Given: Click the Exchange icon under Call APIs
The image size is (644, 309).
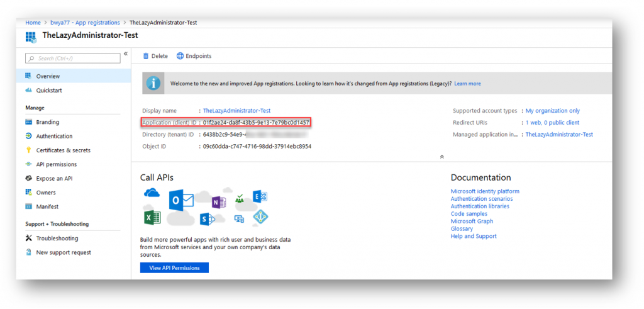Looking at the screenshot, I should click(260, 197).
